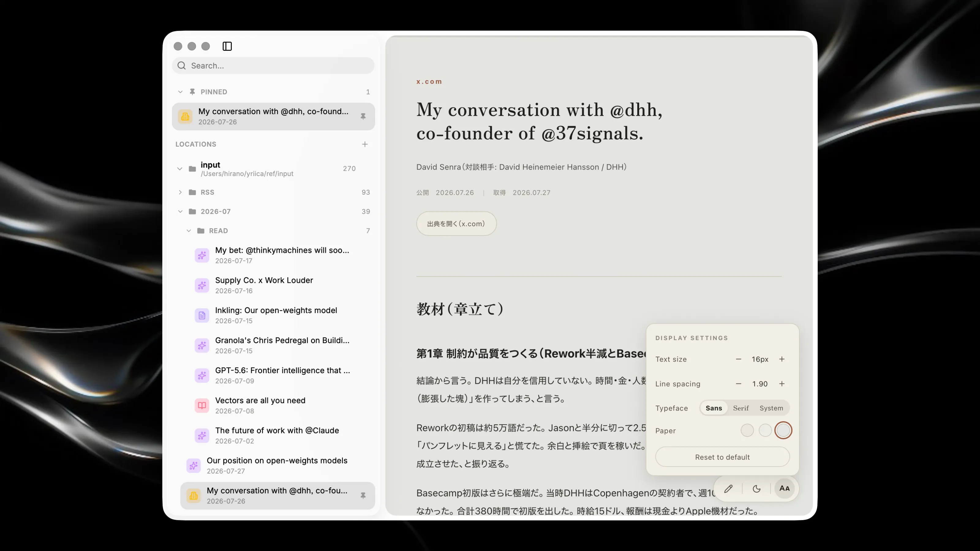Collapse the 2026-07 folder chevron
This screenshot has height=551, width=980.
click(x=180, y=212)
